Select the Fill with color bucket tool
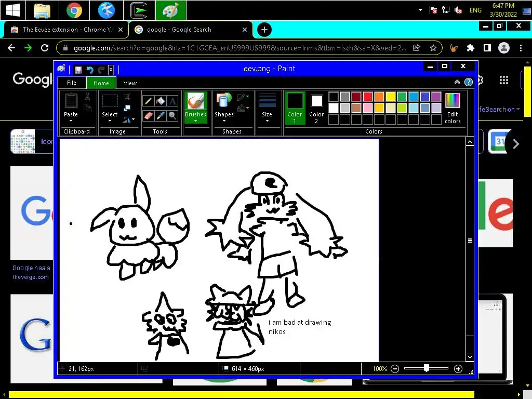Viewport: 532px width, 399px height. (x=160, y=101)
